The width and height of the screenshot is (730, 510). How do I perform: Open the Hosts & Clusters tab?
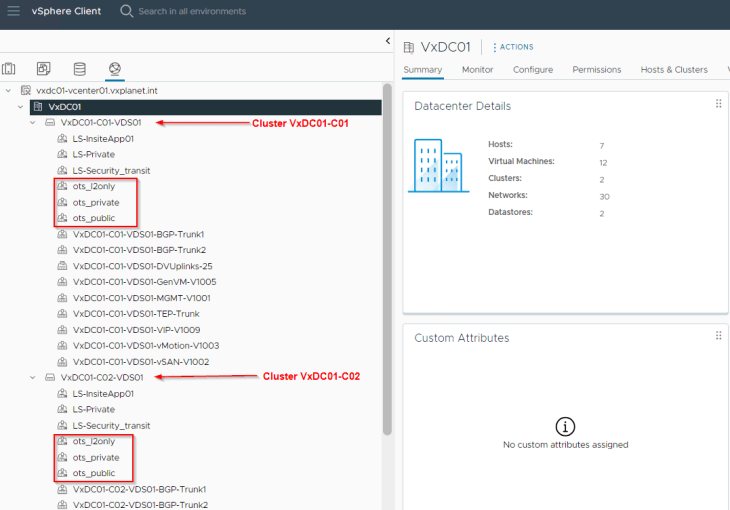point(674,69)
